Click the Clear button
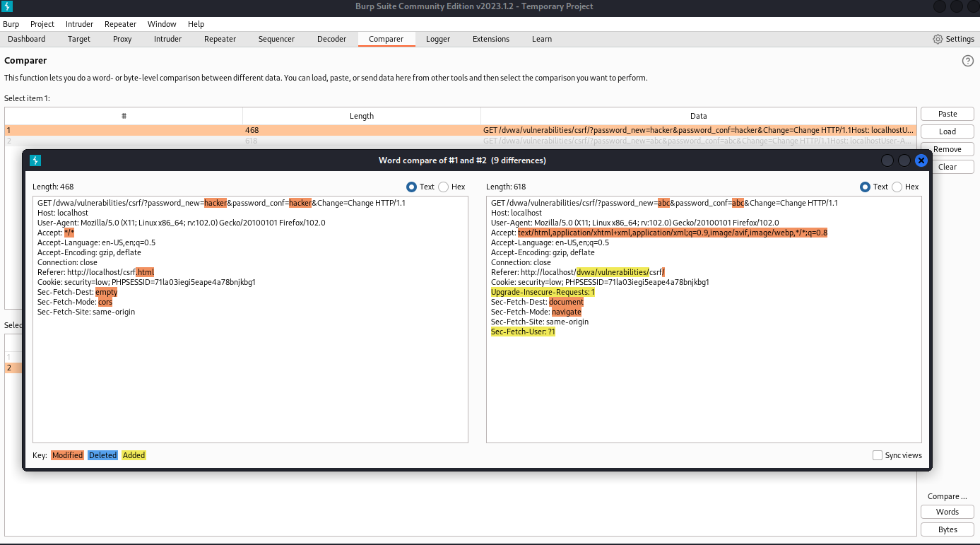The height and width of the screenshot is (545, 980). pyautogui.click(x=947, y=167)
